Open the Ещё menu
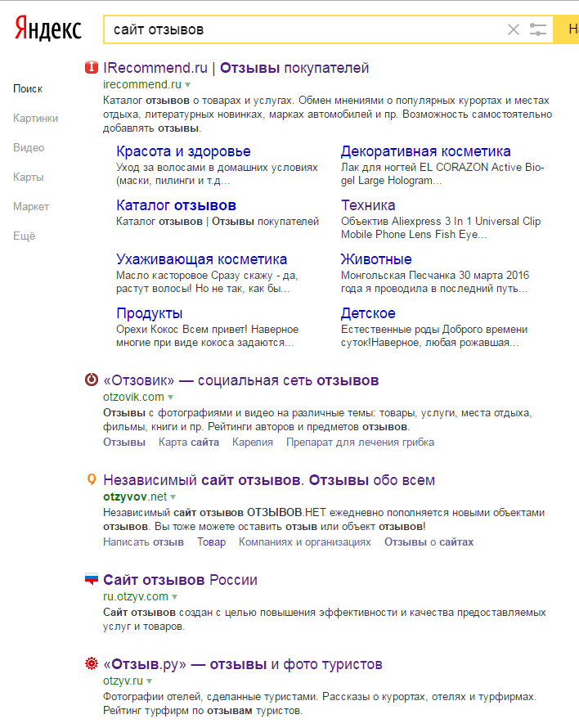 pos(25,236)
